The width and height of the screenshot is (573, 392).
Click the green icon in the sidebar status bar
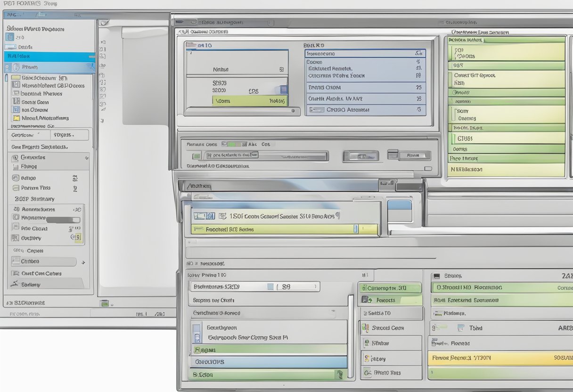[104, 303]
